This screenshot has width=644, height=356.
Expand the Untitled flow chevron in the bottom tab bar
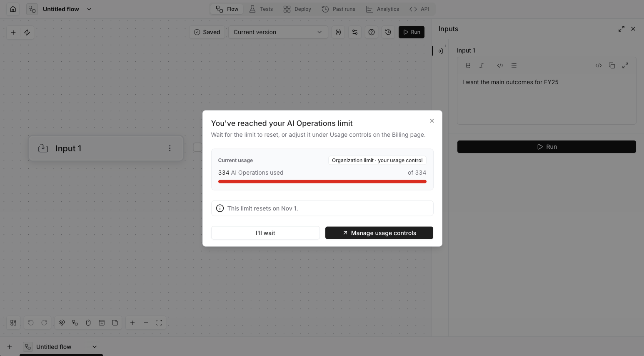coord(95,347)
